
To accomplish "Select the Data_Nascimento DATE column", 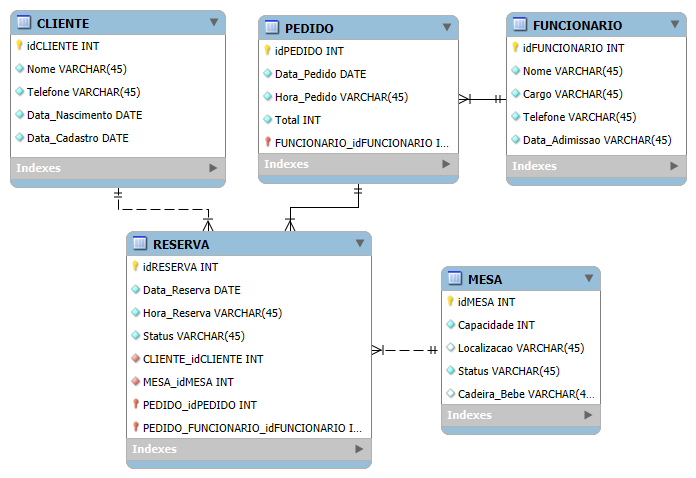I will click(118, 115).
